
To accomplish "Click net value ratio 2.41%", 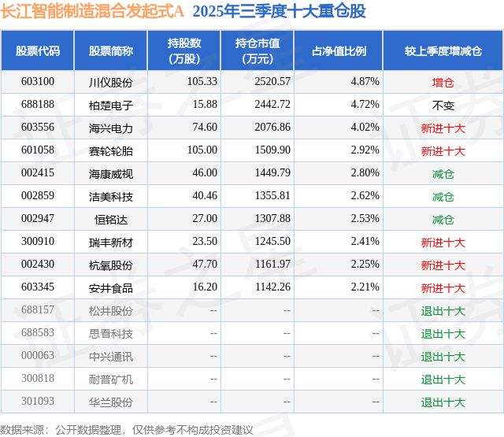I will [x=365, y=241].
